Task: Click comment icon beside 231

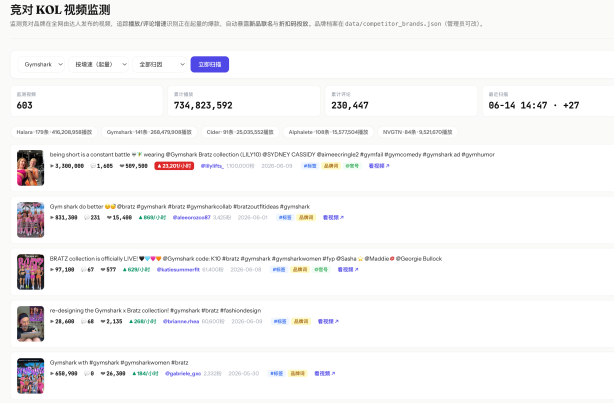Action: click(87, 218)
